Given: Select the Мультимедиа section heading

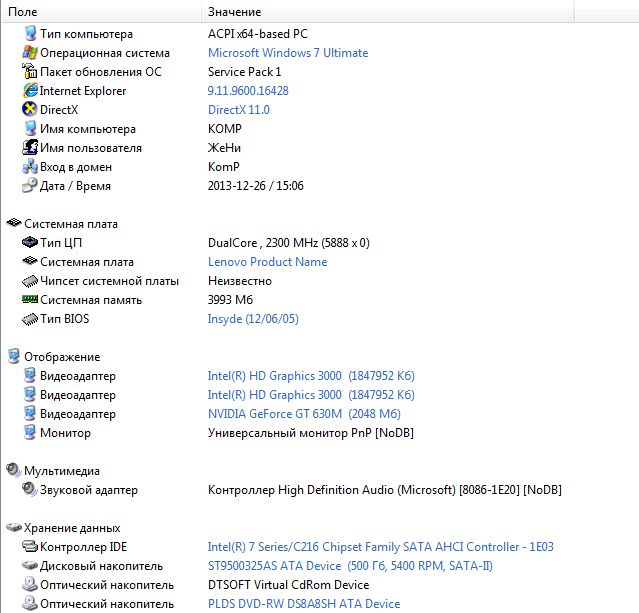Looking at the screenshot, I should point(62,471).
